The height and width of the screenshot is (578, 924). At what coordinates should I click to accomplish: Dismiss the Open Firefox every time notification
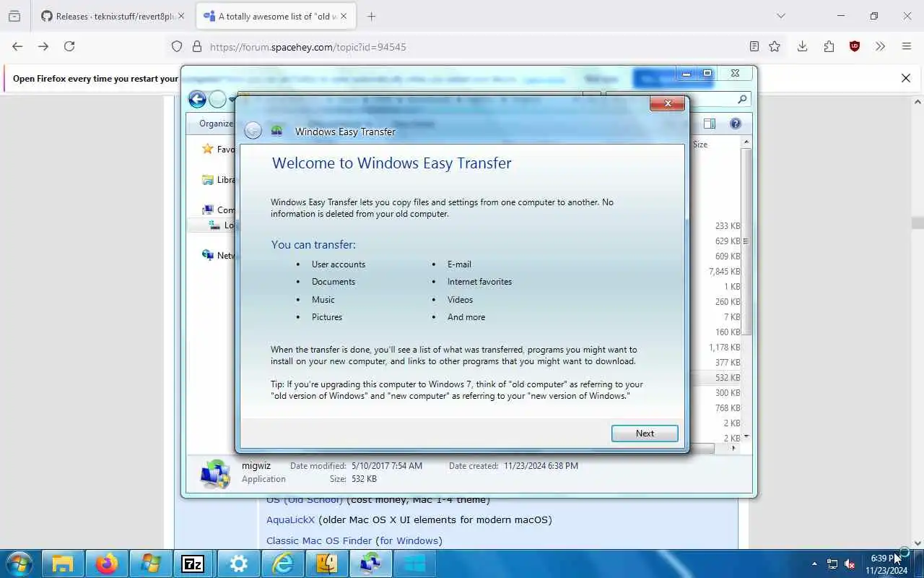906,78
